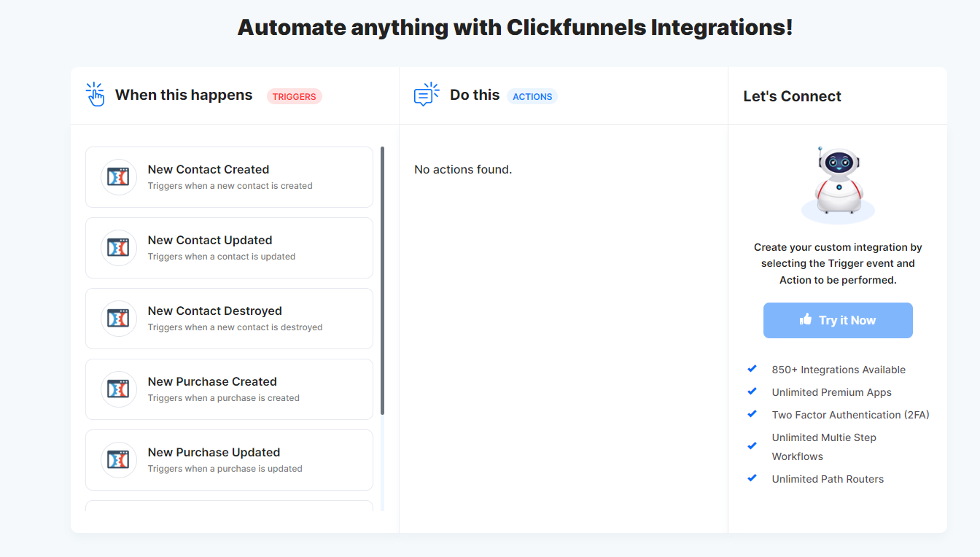Click the thumbs-up icon in Try it Now
The width and height of the screenshot is (980, 557).
tap(806, 319)
